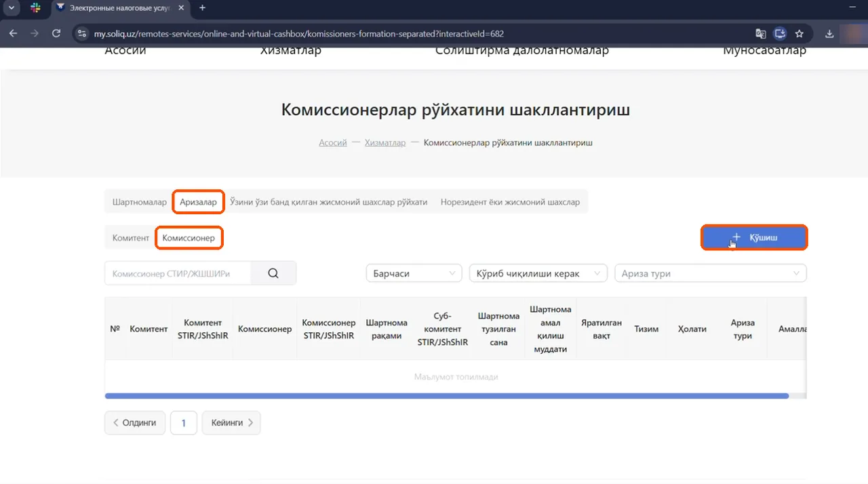This screenshot has height=484, width=868.
Task: Open the Муносабатлар top menu
Action: point(764,51)
